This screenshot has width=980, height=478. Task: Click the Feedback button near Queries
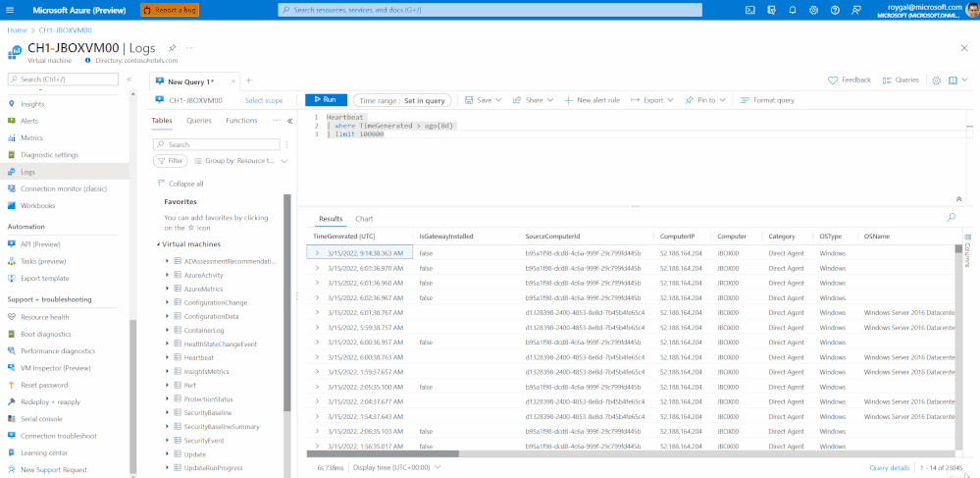point(849,80)
